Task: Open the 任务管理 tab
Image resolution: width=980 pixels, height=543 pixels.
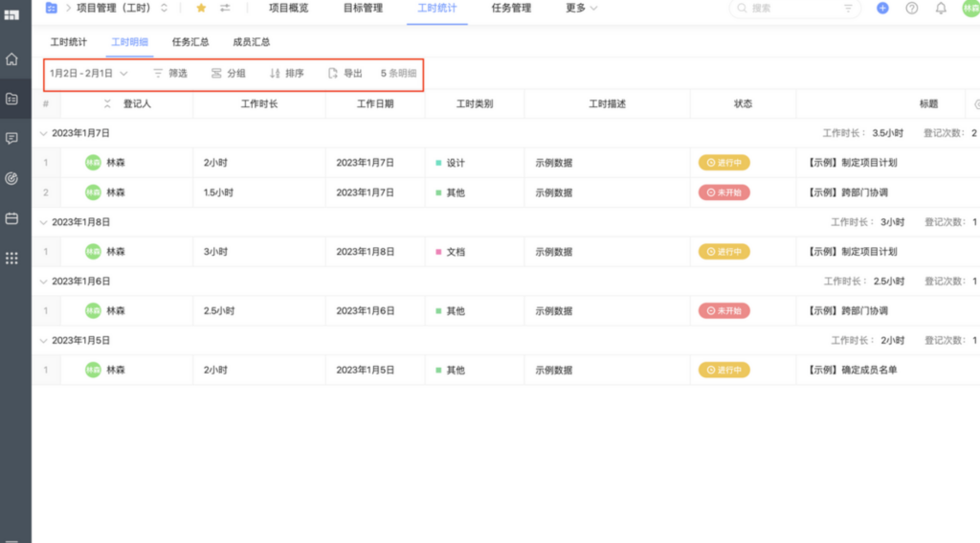Action: [x=511, y=8]
